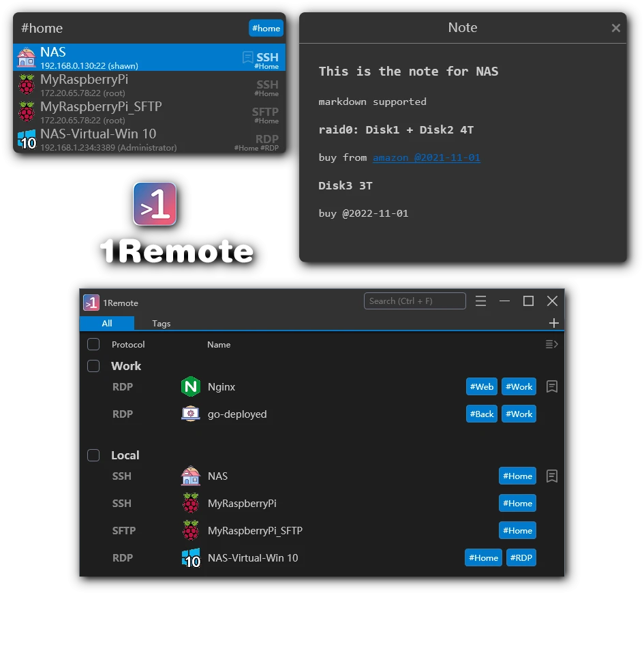Click MyRaspberryPi name in Local group
The height and width of the screenshot is (659, 644).
click(242, 504)
